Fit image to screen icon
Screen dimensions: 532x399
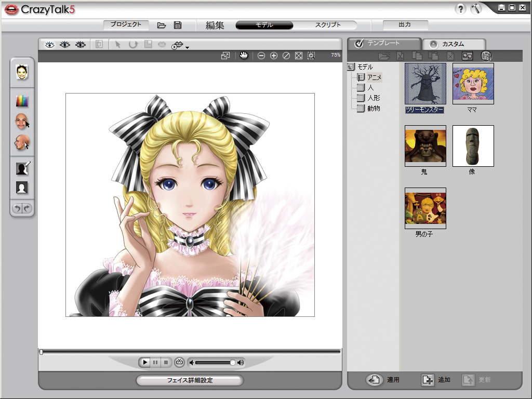299,56
